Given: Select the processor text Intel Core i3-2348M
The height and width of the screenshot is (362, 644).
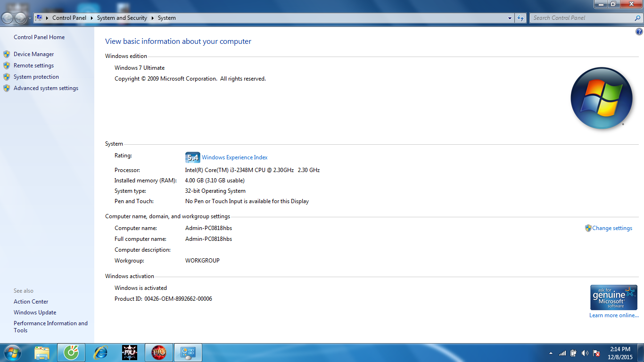Looking at the screenshot, I should [252, 170].
